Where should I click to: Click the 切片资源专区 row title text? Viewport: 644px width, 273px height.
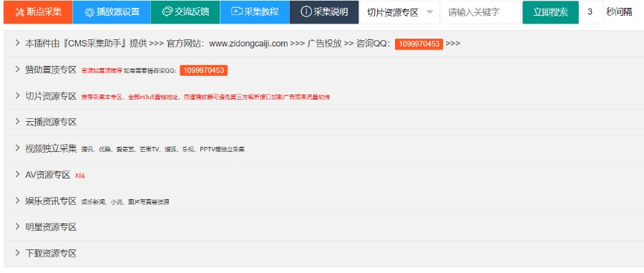(51, 96)
